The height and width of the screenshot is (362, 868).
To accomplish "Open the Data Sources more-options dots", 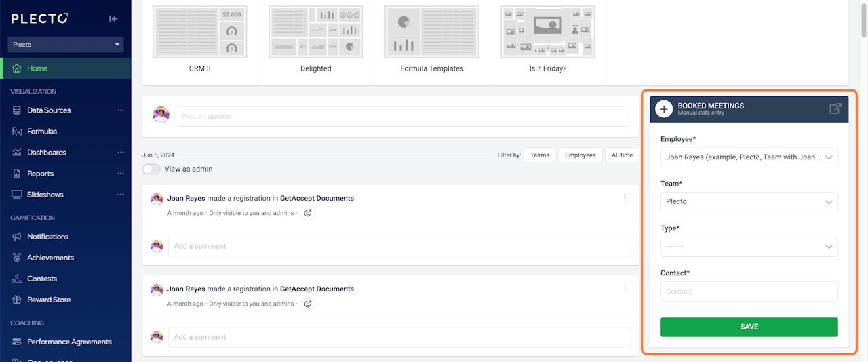I will point(121,110).
